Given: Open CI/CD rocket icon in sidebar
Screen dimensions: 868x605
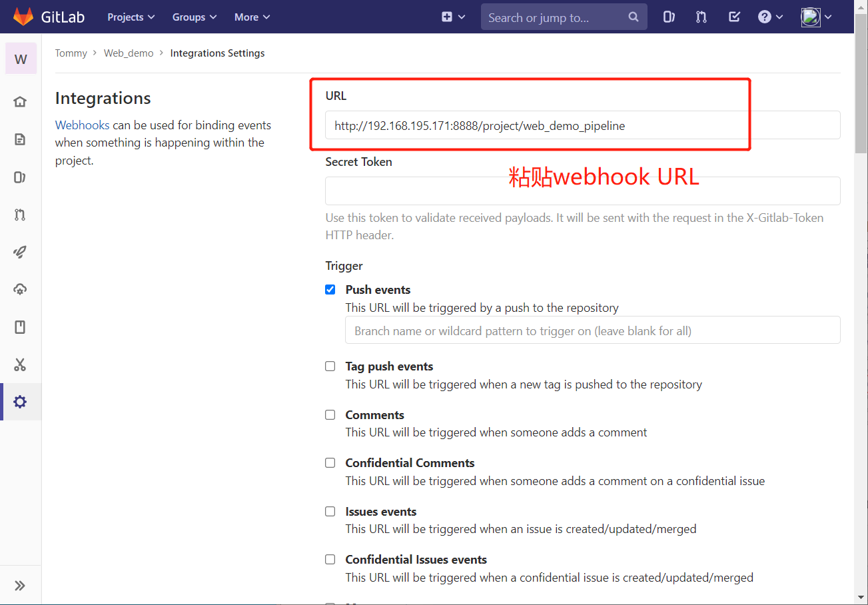Looking at the screenshot, I should point(20,252).
